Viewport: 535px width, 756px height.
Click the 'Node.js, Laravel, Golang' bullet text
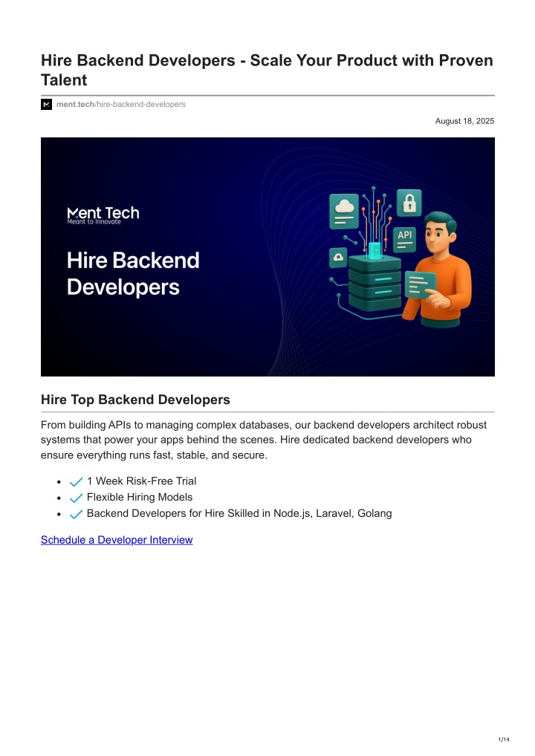[x=239, y=513]
